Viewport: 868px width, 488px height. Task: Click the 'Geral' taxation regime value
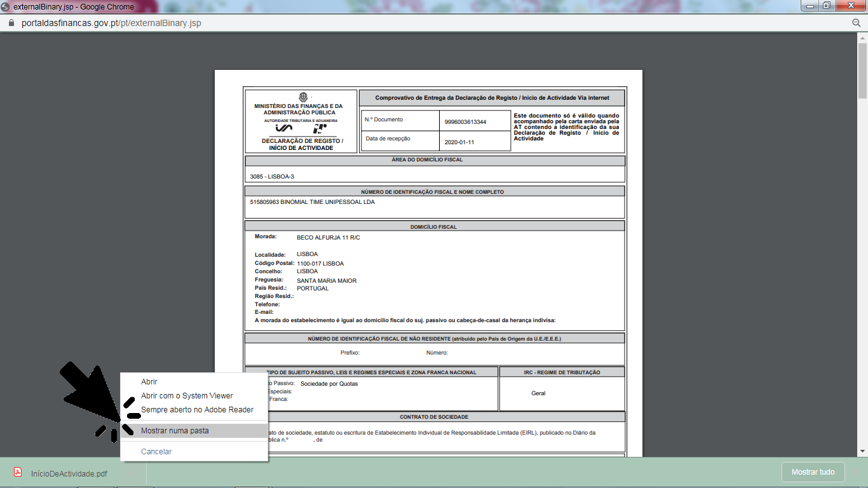point(538,393)
